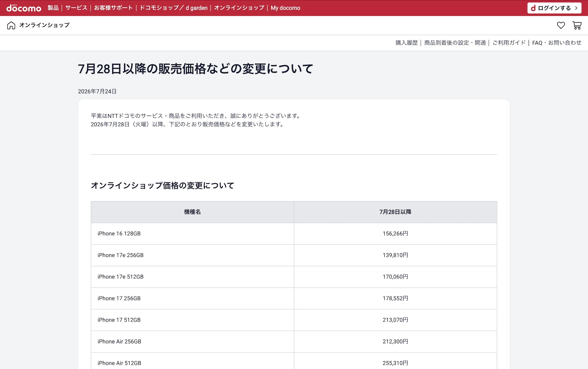Select the price 156,266円
Image resolution: width=588 pixels, height=369 pixels.
tap(395, 234)
